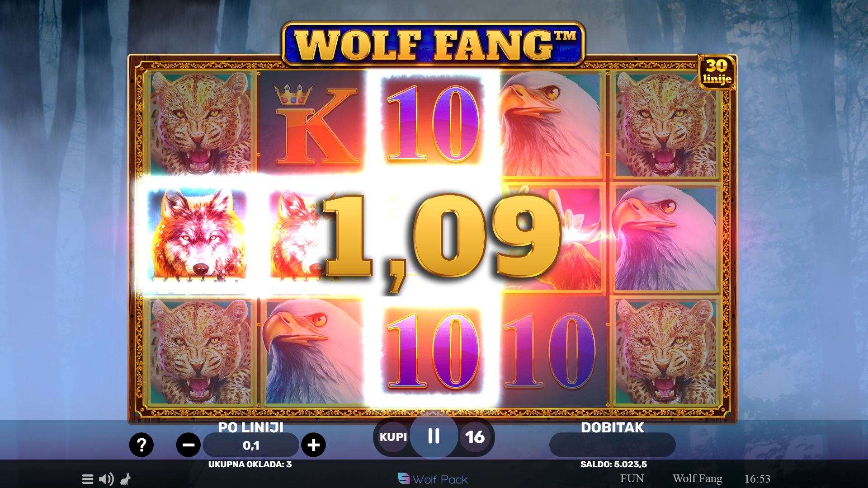The height and width of the screenshot is (488, 868).
Task: Open the help question mark button
Action: click(x=142, y=445)
